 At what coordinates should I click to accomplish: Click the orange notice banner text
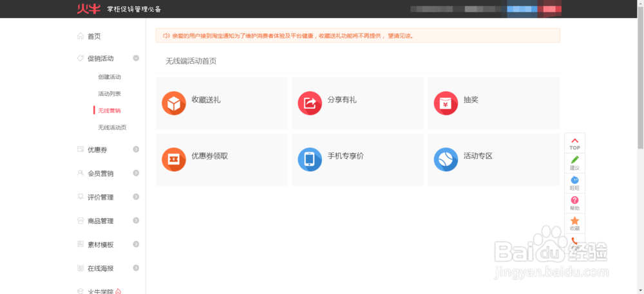click(x=292, y=36)
